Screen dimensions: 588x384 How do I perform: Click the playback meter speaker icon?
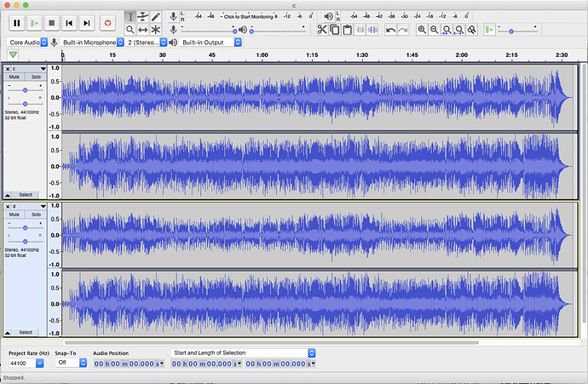click(328, 16)
